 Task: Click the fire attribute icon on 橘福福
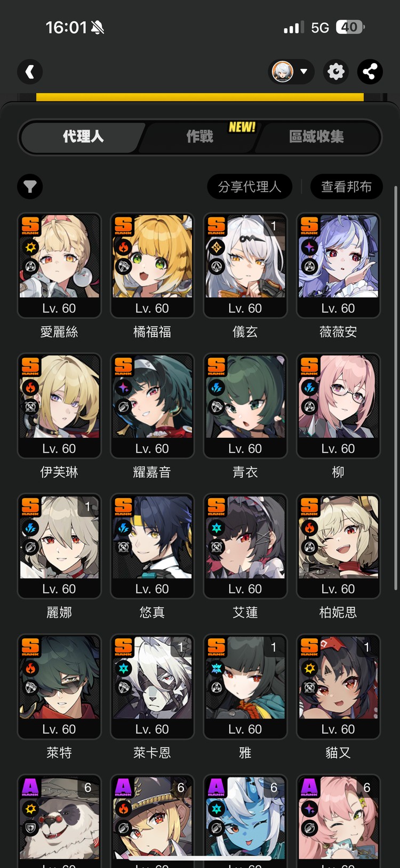point(124,247)
